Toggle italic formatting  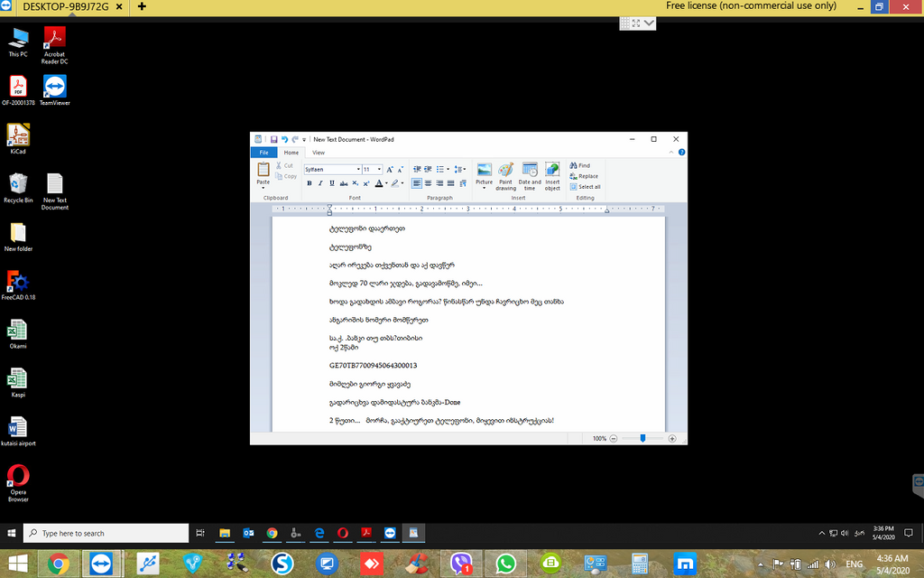coord(320,183)
